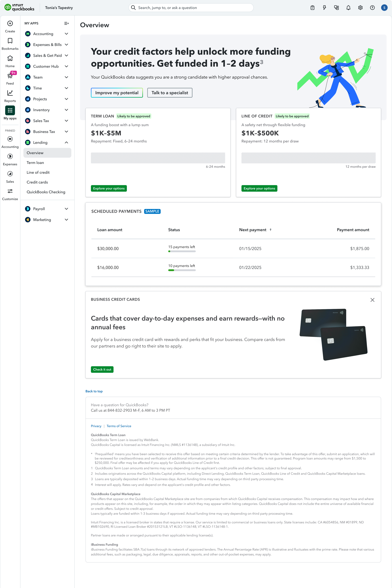Open the settings gear icon
This screenshot has width=392, height=588.
click(360, 8)
